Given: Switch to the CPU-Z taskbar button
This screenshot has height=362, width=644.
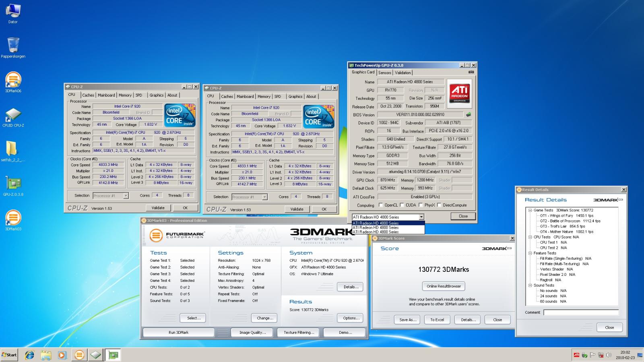Looking at the screenshot, I should [x=96, y=355].
